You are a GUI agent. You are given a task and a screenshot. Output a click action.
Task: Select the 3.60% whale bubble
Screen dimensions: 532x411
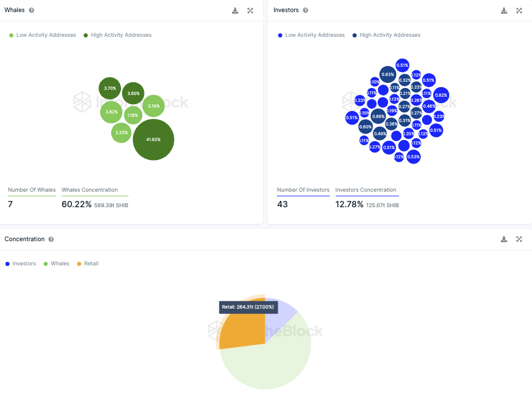point(134,93)
